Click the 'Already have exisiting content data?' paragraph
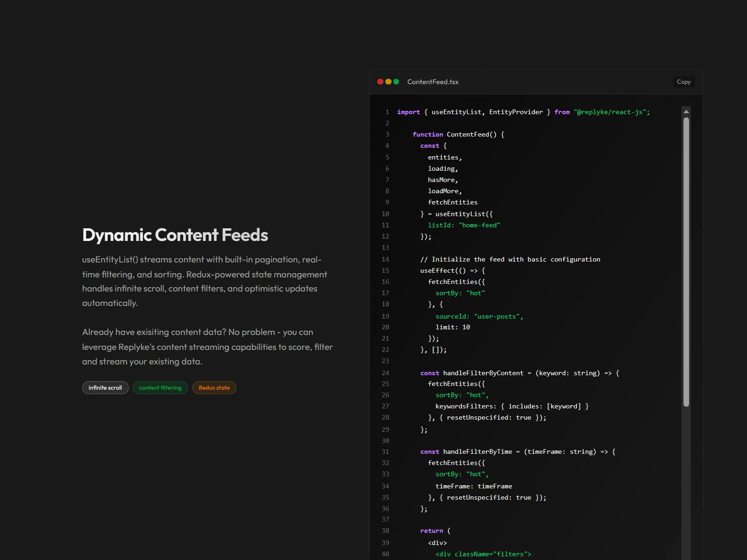This screenshot has width=747, height=560. pyautogui.click(x=207, y=347)
